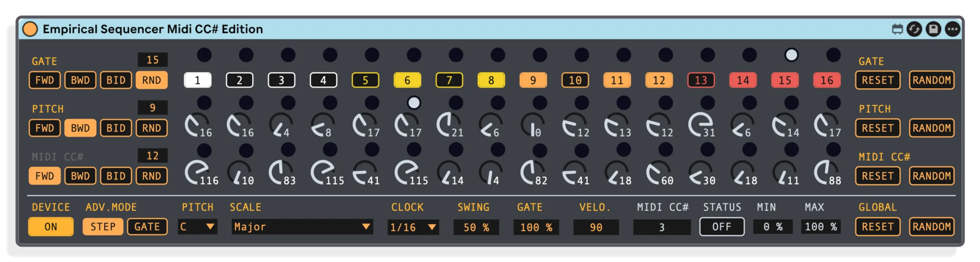Set GATE direction to FWD
The width and height of the screenshot is (980, 262).
(x=45, y=80)
